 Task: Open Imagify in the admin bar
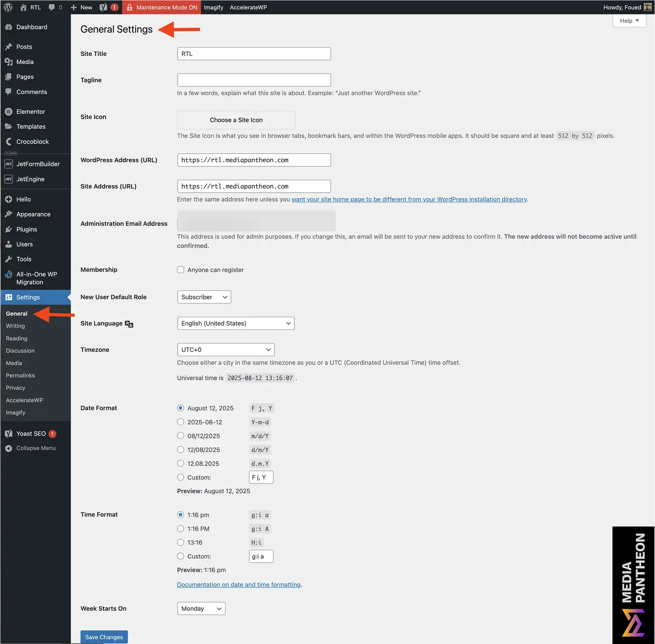pos(214,7)
